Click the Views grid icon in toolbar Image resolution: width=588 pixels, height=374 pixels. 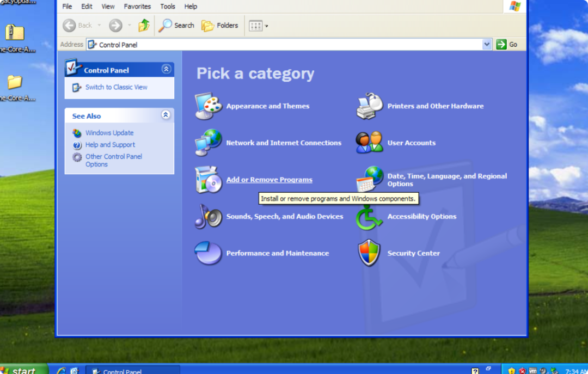[x=256, y=26]
